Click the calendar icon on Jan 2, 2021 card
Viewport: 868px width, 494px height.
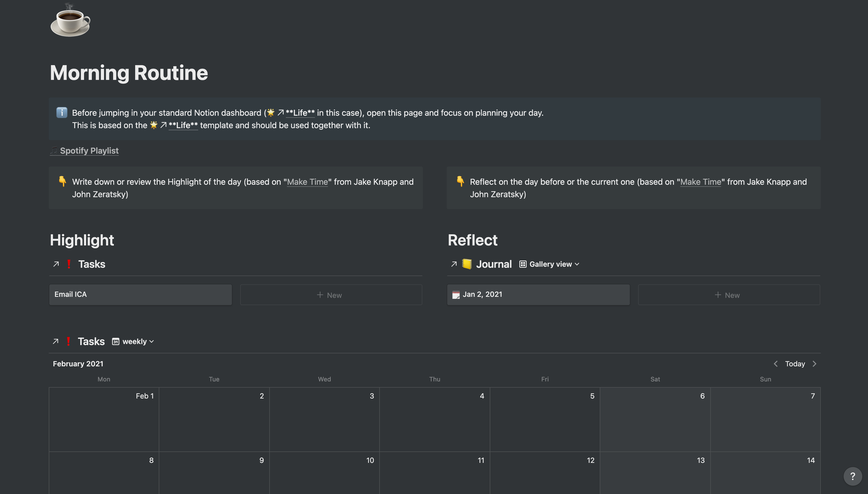click(x=456, y=294)
